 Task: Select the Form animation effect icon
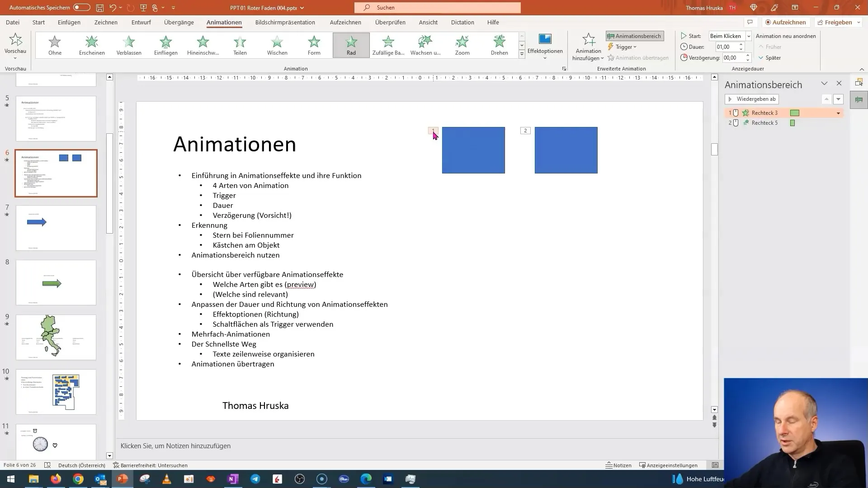click(314, 45)
